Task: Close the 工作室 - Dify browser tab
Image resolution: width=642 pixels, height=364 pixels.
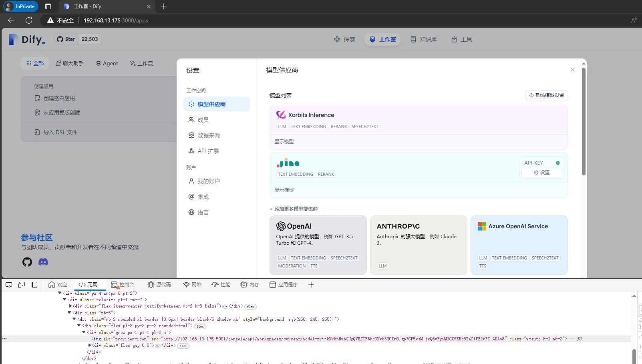Action: coord(149,6)
